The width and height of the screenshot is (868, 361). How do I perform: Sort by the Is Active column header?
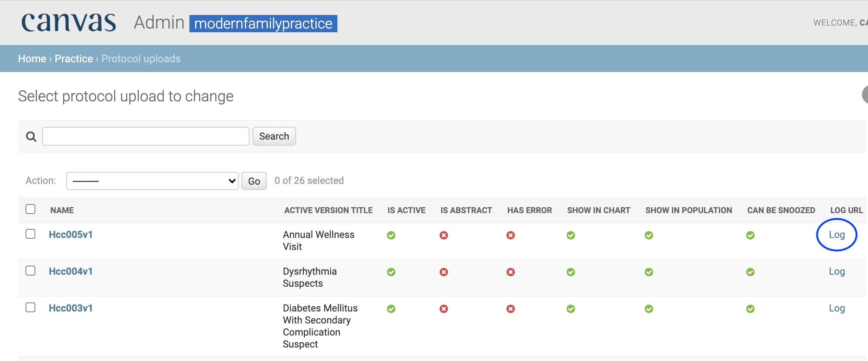pos(407,210)
